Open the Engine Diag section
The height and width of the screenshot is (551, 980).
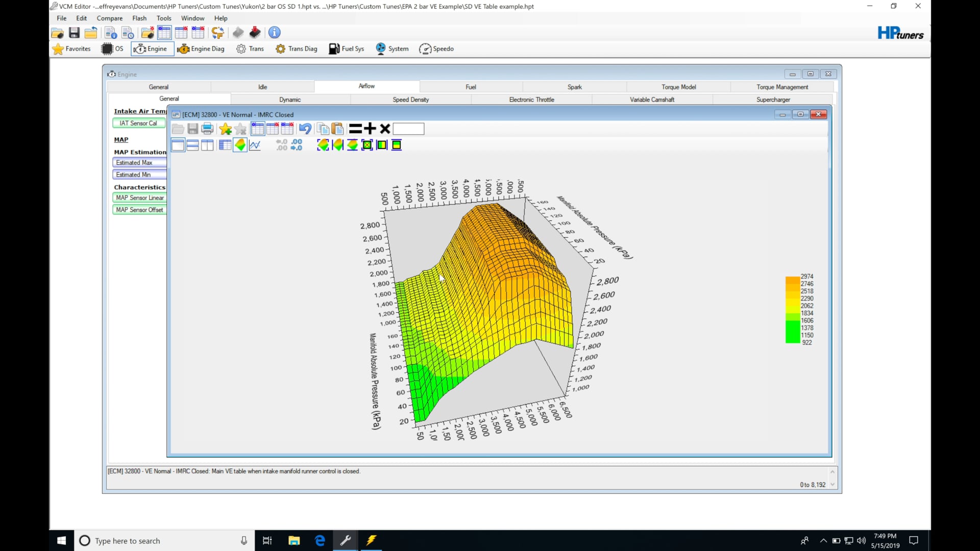pyautogui.click(x=201, y=49)
